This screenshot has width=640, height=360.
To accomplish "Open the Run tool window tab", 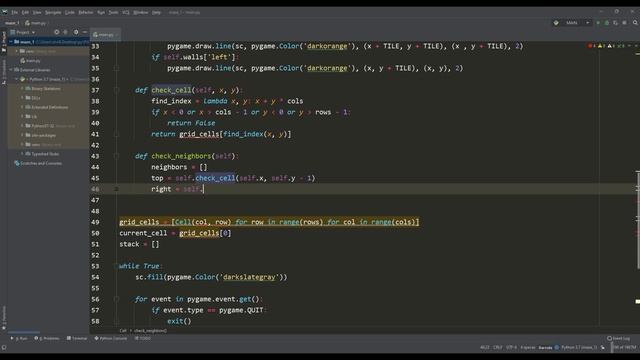I will 19,338.
